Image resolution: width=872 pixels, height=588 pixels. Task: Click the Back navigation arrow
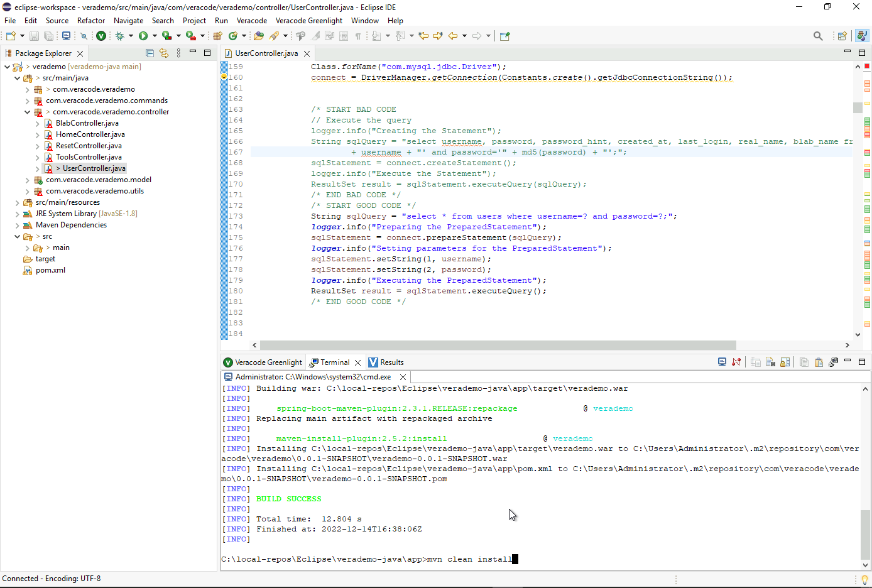point(453,36)
